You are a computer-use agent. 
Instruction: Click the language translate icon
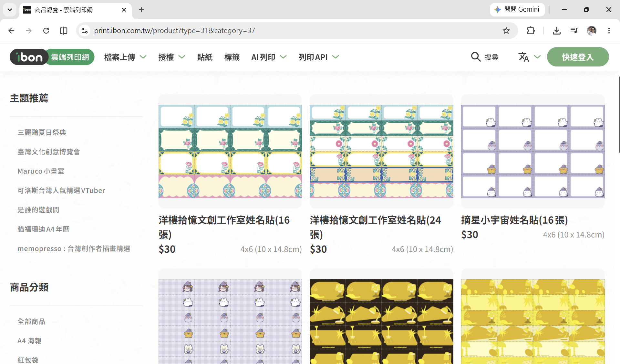click(x=523, y=57)
